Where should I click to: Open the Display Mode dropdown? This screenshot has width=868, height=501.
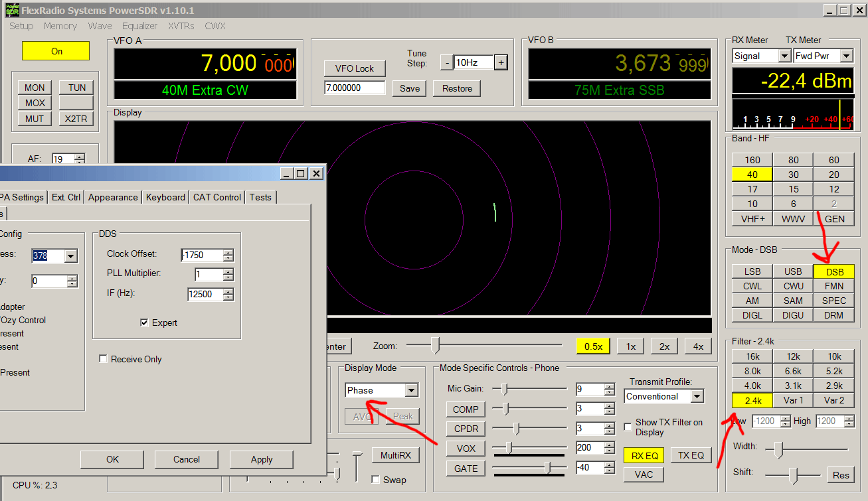pyautogui.click(x=411, y=390)
